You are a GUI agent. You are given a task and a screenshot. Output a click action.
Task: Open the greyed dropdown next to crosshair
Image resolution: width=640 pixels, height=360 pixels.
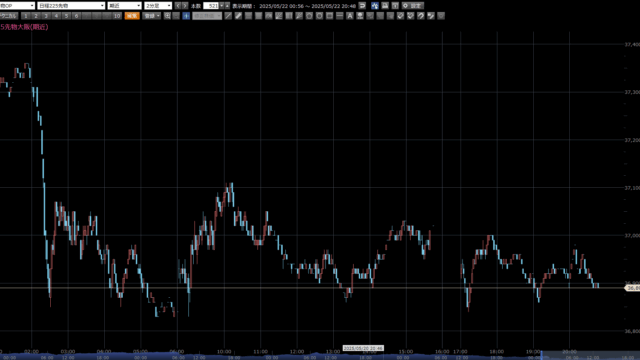tap(207, 16)
